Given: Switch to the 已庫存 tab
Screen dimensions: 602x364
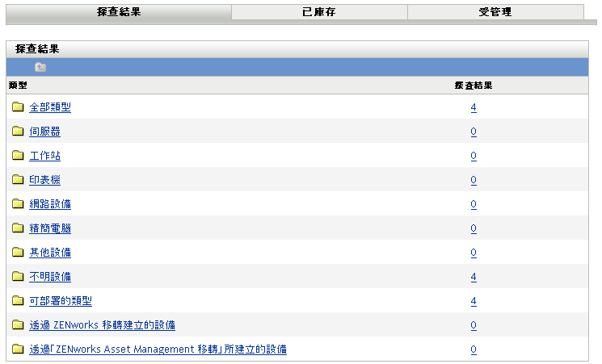Looking at the screenshot, I should point(319,12).
